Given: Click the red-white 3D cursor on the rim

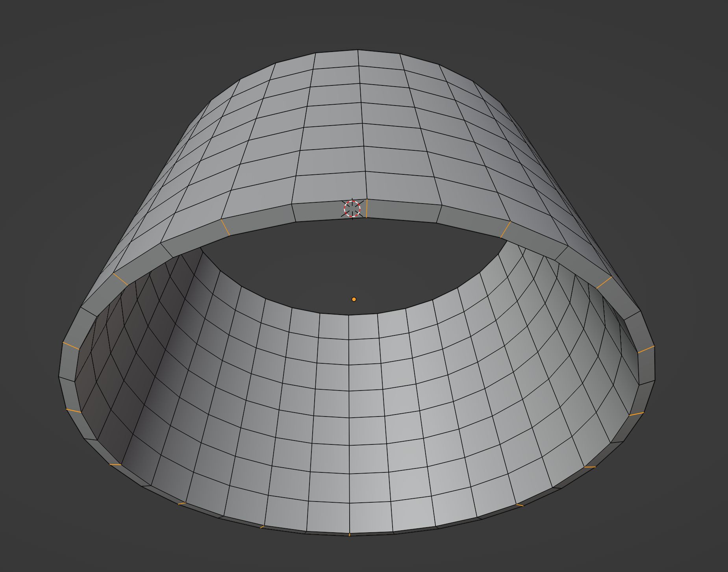Looking at the screenshot, I should 352,208.
